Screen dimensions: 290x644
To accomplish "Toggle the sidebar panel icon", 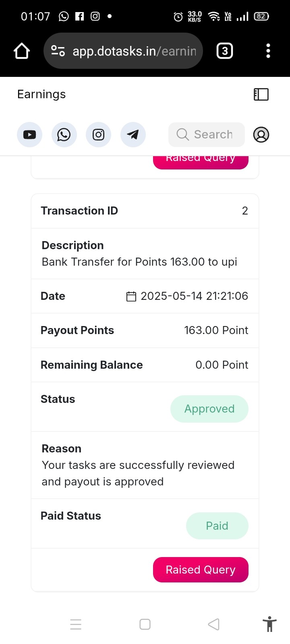I will click(261, 94).
